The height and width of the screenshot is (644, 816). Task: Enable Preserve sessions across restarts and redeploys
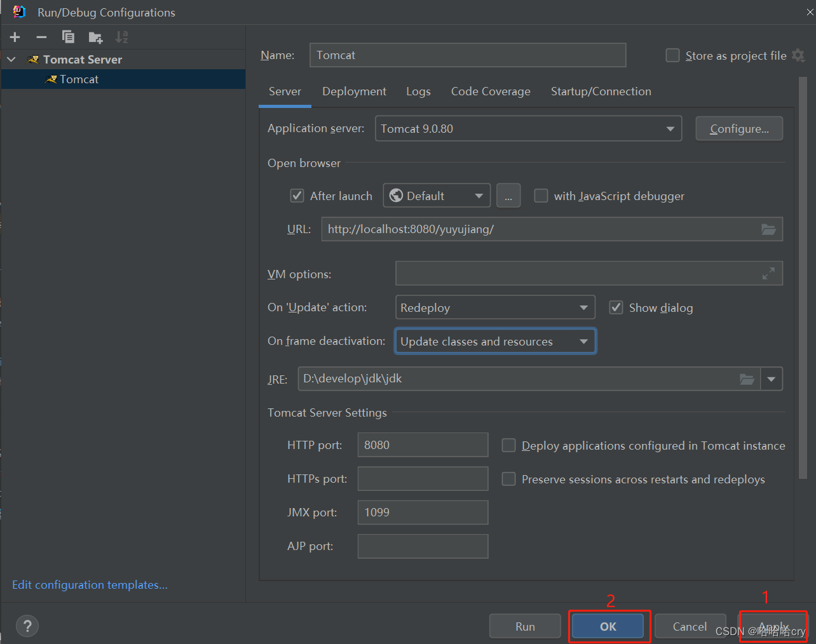(x=508, y=479)
